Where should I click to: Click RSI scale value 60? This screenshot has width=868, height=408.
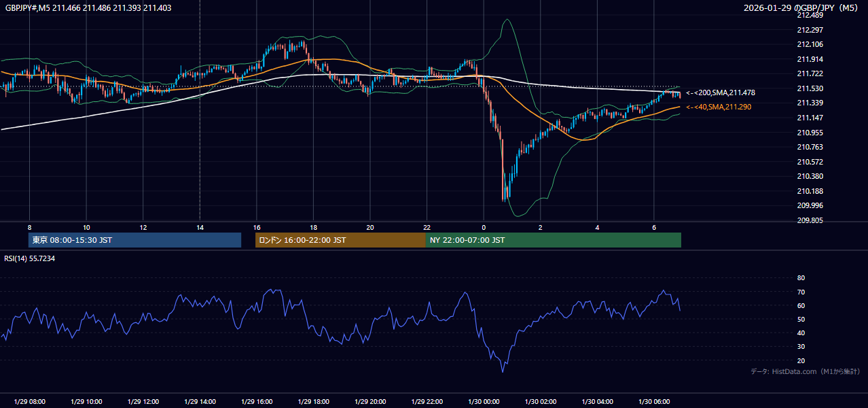[801, 305]
